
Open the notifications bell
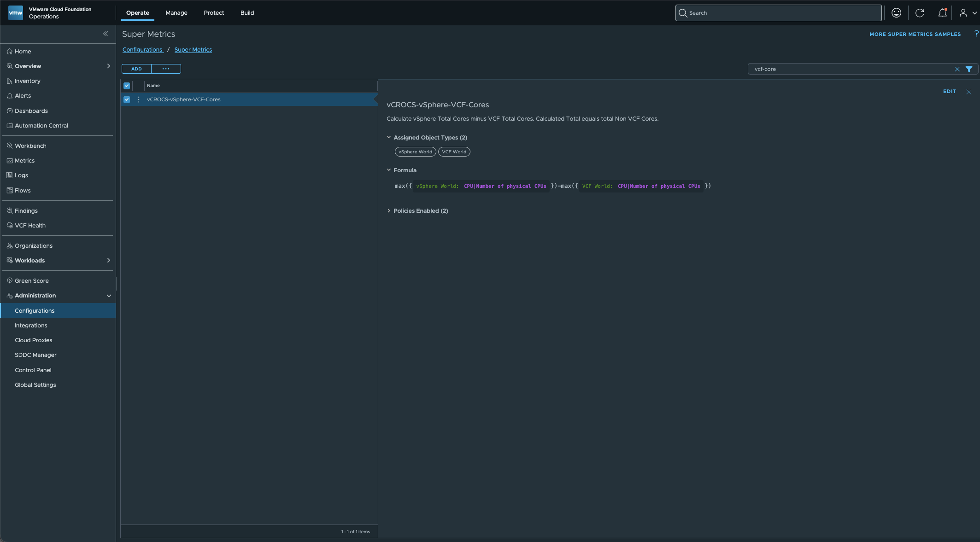tap(942, 13)
